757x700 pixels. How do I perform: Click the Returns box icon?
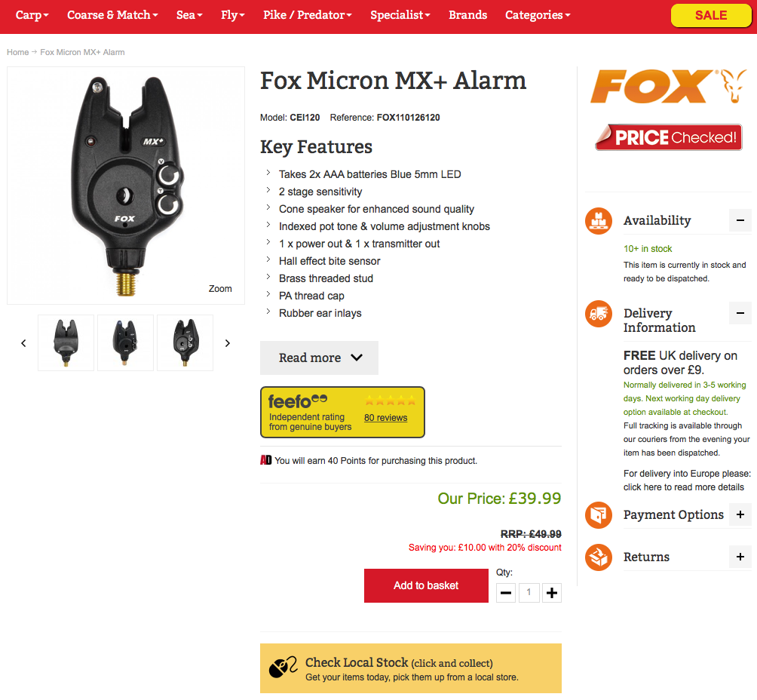[x=598, y=557]
